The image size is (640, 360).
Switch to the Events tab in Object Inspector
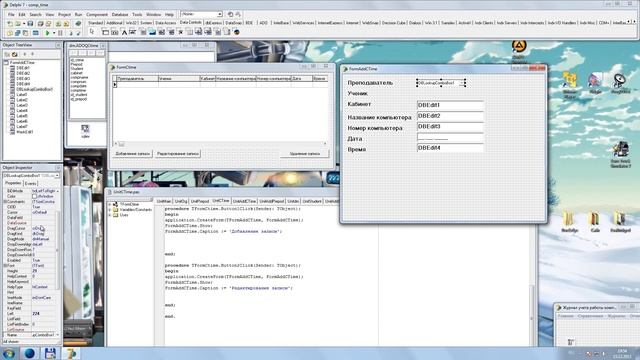(x=31, y=184)
